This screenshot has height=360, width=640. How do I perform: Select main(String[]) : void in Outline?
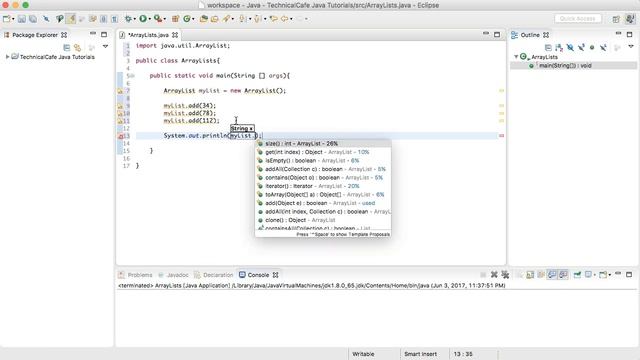pyautogui.click(x=565, y=65)
